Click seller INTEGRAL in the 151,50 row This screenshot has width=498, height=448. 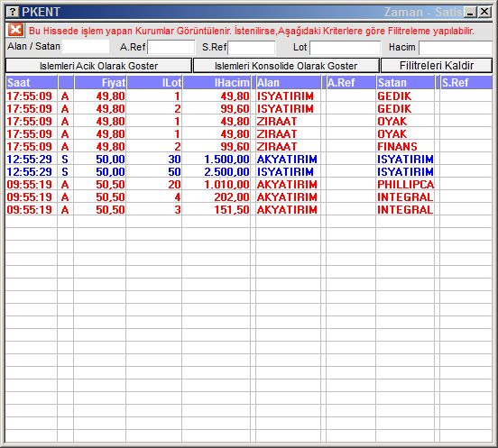coord(405,210)
